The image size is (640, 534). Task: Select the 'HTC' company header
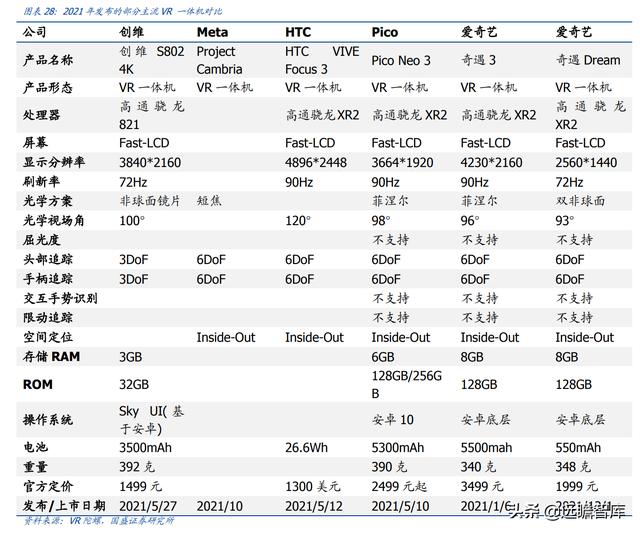[x=298, y=32]
